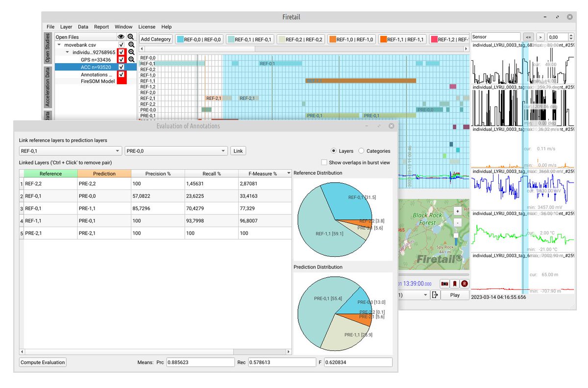Open the Sensor dropdown field
Image resolution: width=588 pixels, height=388 pixels.
pyautogui.click(x=496, y=37)
